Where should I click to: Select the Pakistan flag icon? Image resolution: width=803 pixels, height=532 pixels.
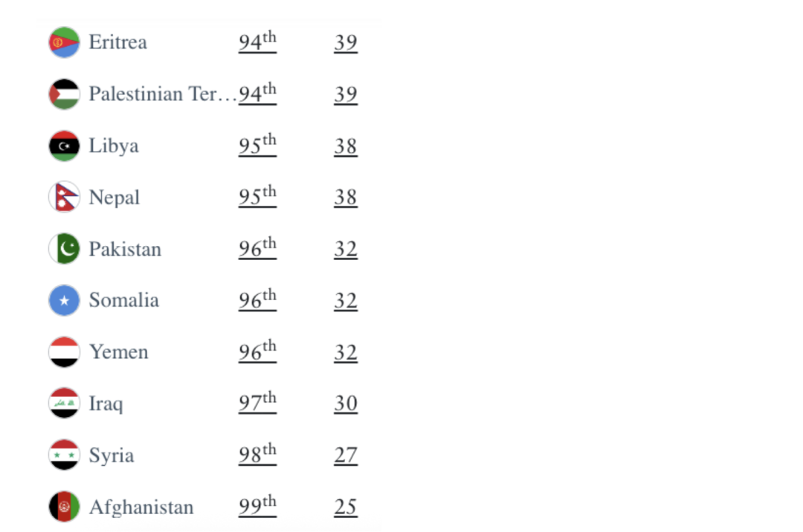click(64, 249)
